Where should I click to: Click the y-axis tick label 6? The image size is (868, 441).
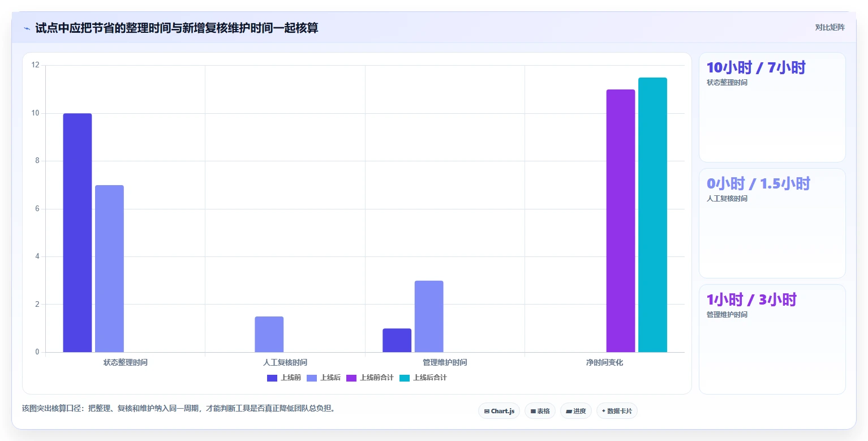point(37,209)
